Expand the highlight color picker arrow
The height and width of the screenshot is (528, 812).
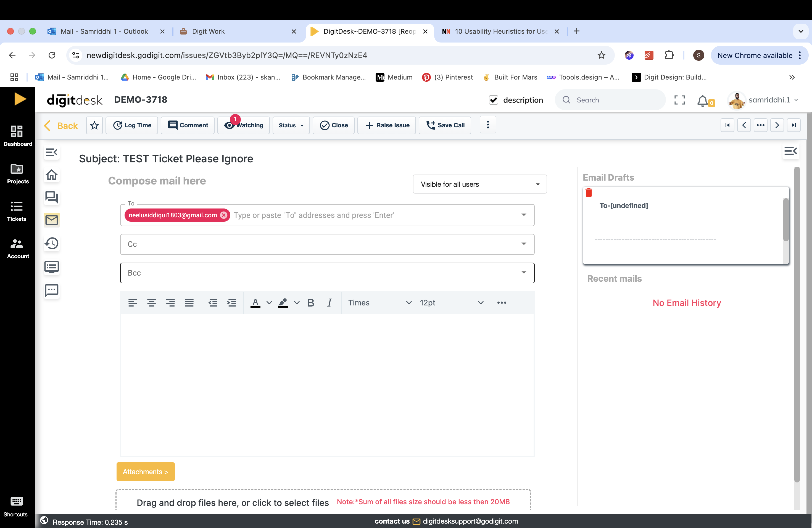(297, 303)
